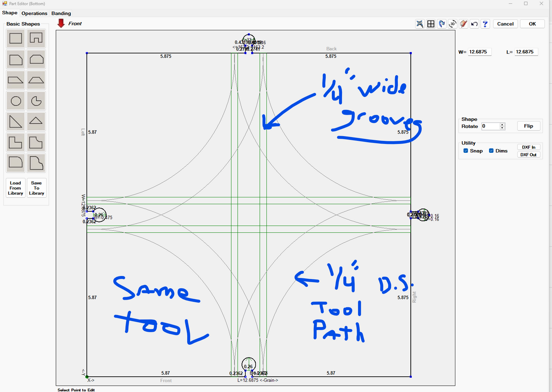Disable the Snap checkbox
This screenshot has height=392, width=552.
(466, 151)
